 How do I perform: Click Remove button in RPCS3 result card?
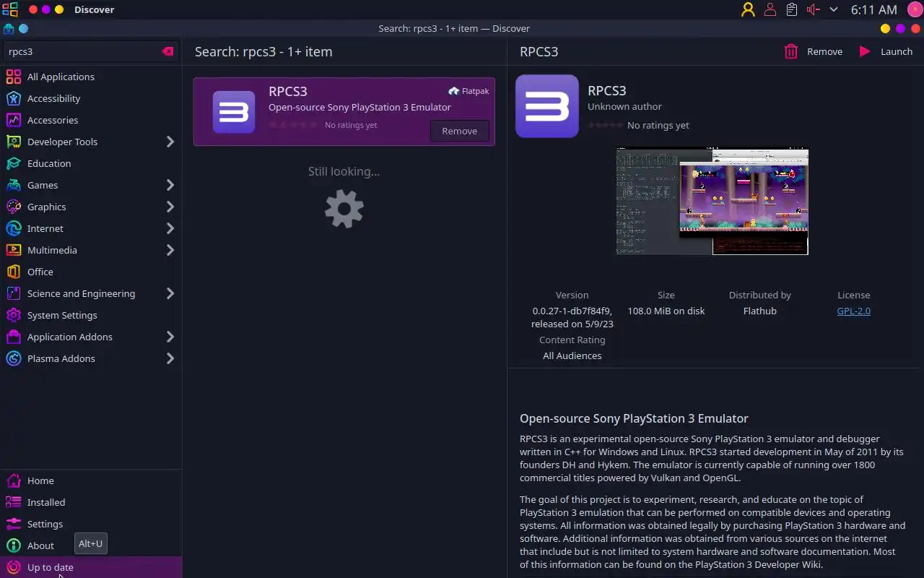click(x=460, y=131)
